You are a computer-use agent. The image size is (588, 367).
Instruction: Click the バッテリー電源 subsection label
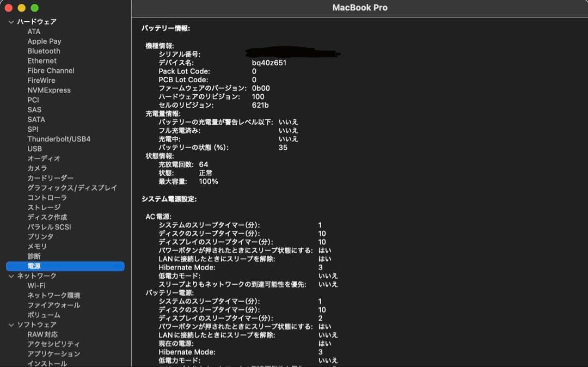click(x=169, y=293)
